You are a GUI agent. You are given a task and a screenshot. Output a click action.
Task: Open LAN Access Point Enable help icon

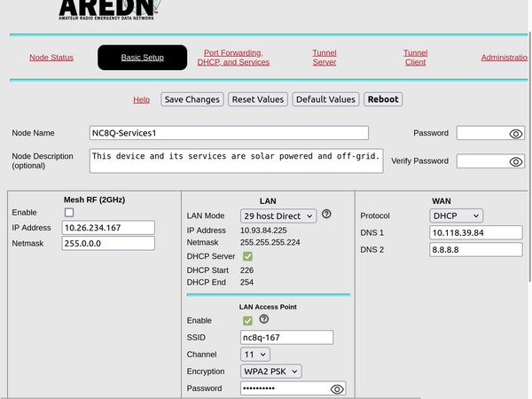[263, 319]
